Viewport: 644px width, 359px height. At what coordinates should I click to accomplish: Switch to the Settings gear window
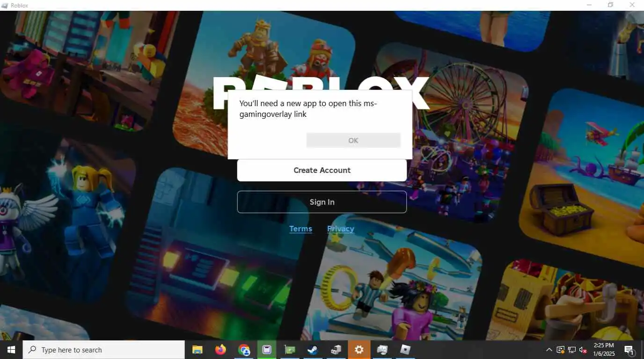[x=359, y=350]
